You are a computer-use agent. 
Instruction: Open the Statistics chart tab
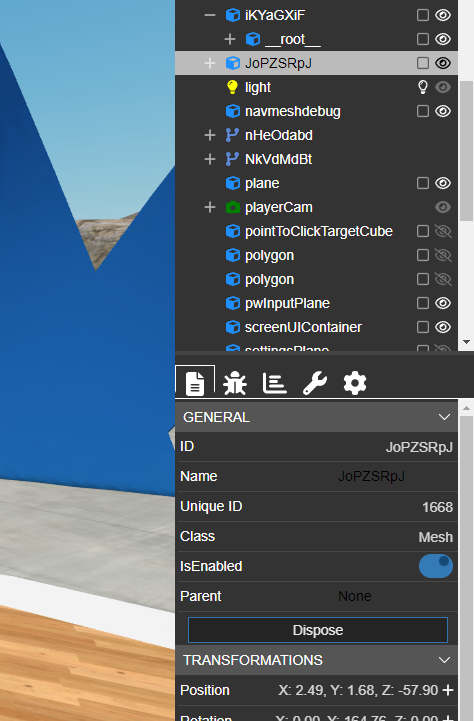(274, 383)
